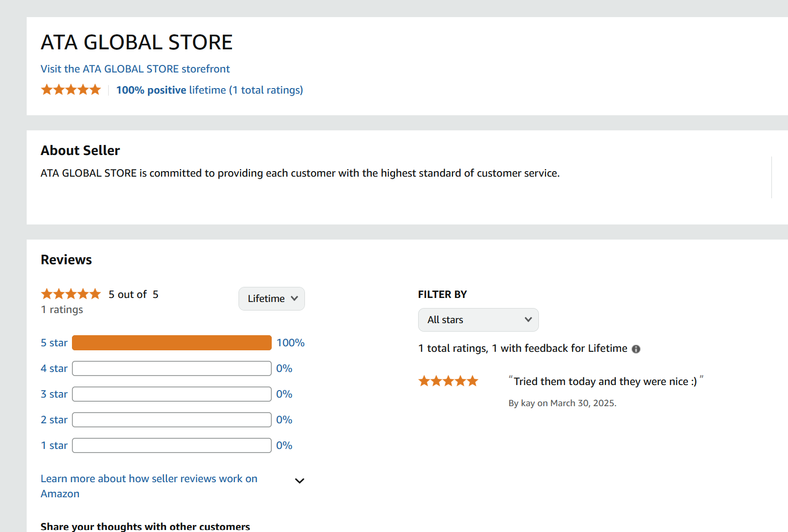Click the five stars on kay's review
This screenshot has width=788, height=532.
pyautogui.click(x=448, y=382)
